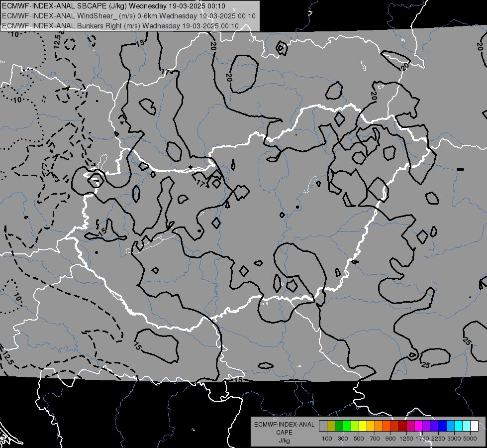This screenshot has height=448, width=487.
Task: Select the gray swatch in CAPE legend
Action: pos(323,426)
